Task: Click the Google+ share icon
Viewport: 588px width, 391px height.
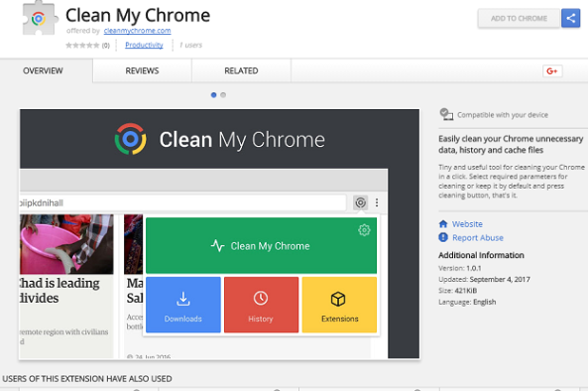Action: (552, 70)
